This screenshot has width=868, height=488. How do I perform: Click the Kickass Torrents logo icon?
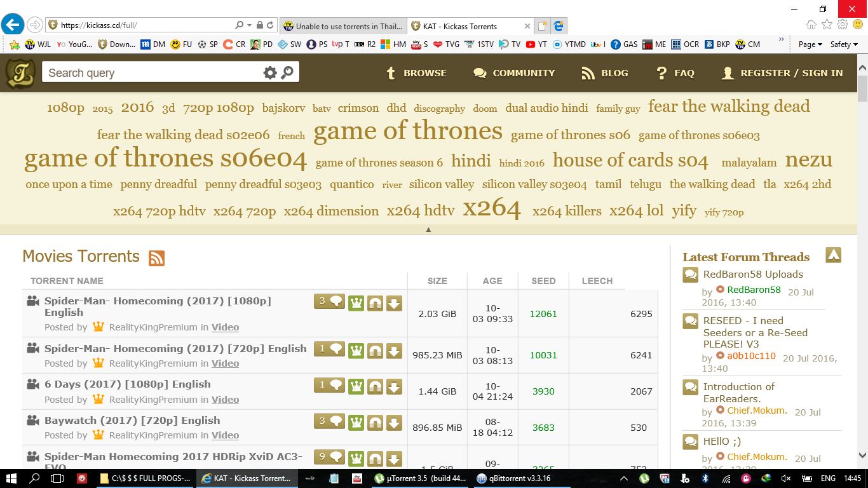20,73
